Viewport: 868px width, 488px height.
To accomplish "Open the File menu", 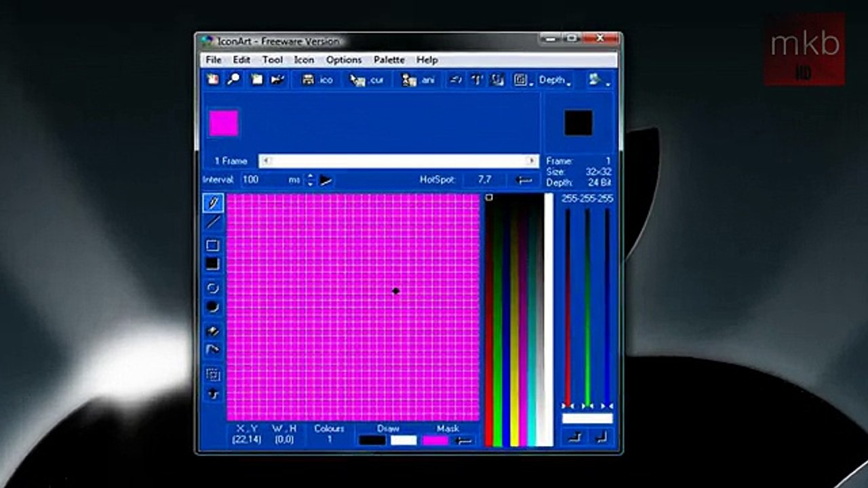I will pyautogui.click(x=214, y=60).
